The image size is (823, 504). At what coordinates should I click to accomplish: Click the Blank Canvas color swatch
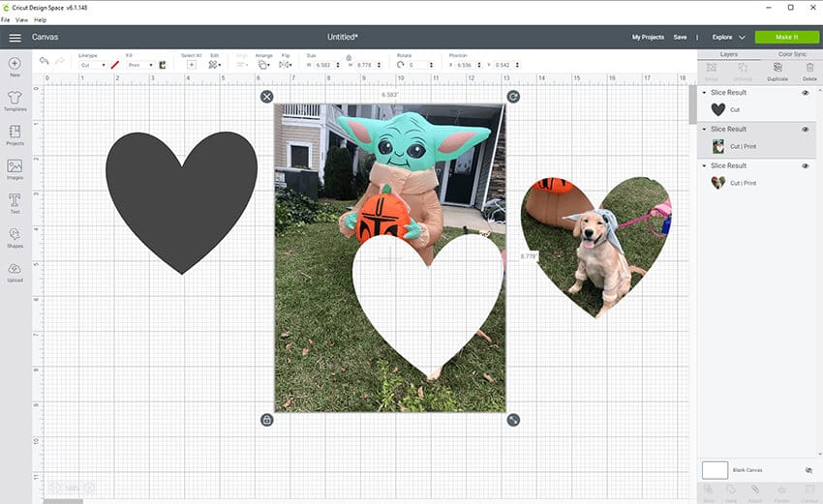point(715,470)
